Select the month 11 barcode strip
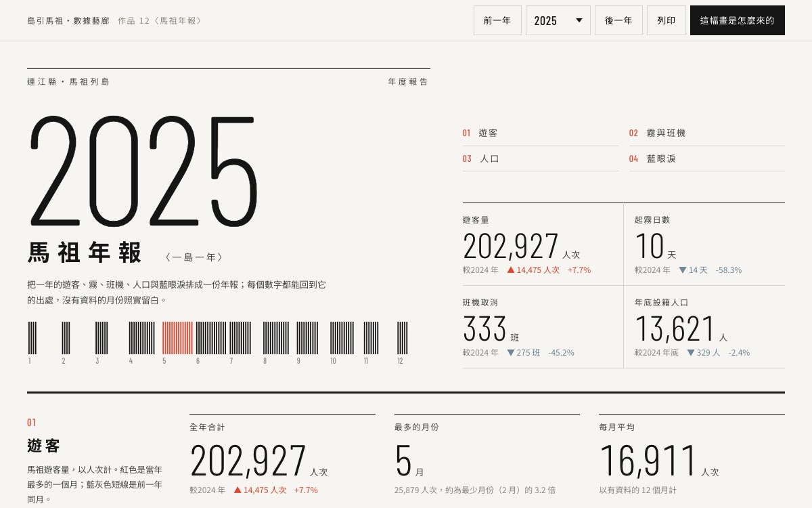Image resolution: width=812 pixels, height=508 pixels. pyautogui.click(x=371, y=338)
